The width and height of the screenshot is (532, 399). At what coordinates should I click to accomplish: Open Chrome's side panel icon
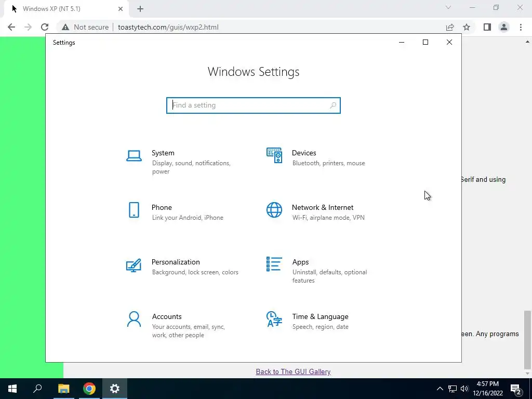(487, 27)
